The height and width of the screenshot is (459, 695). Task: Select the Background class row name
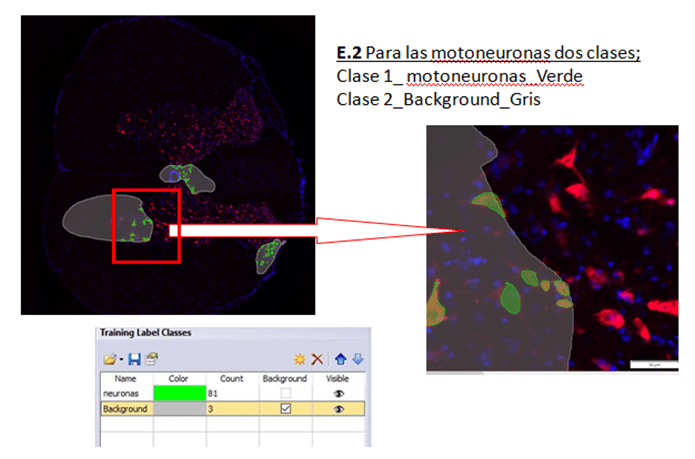(x=125, y=409)
